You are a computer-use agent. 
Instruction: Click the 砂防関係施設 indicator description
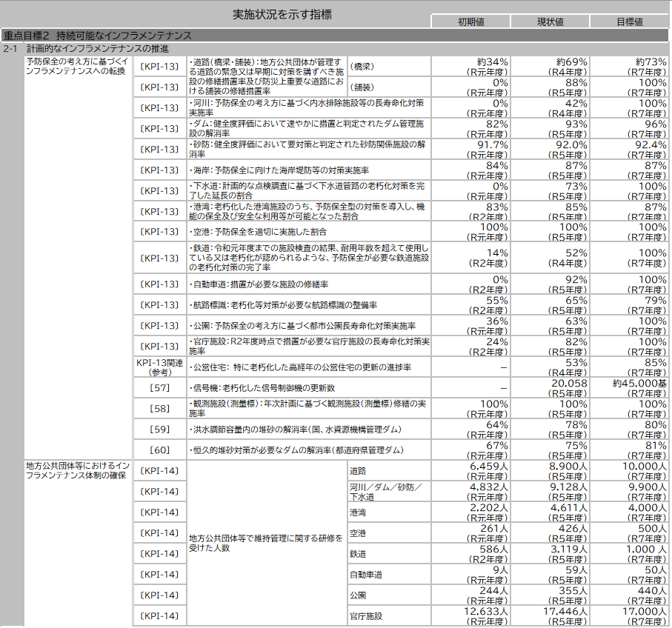(x=308, y=149)
